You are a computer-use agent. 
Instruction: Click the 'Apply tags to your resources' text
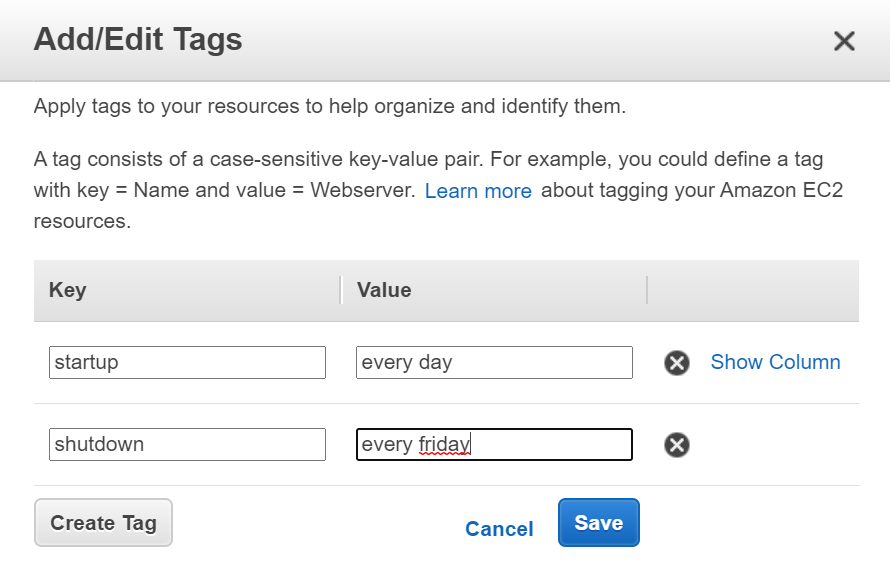coord(330,106)
